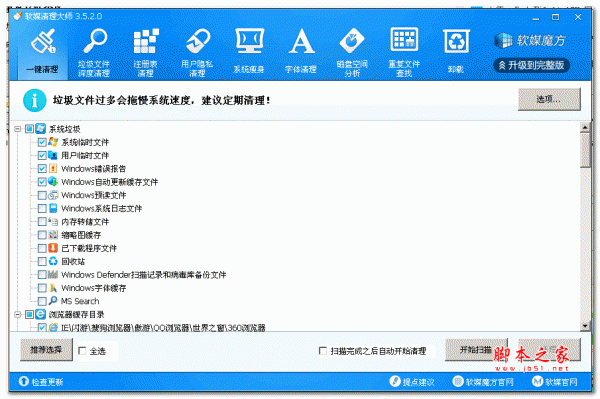Click scrollbar up arrow
The width and height of the screenshot is (600, 399).
[x=585, y=127]
